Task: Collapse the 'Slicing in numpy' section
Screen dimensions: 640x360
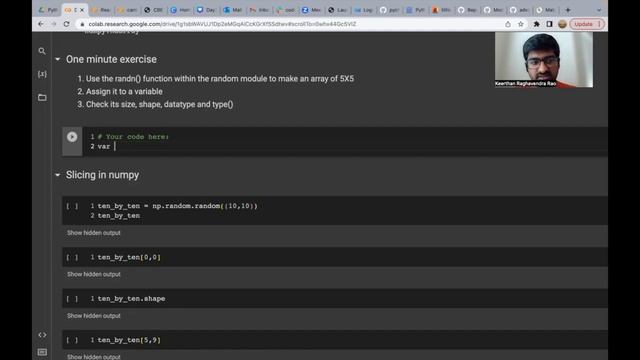Action: [x=58, y=175]
